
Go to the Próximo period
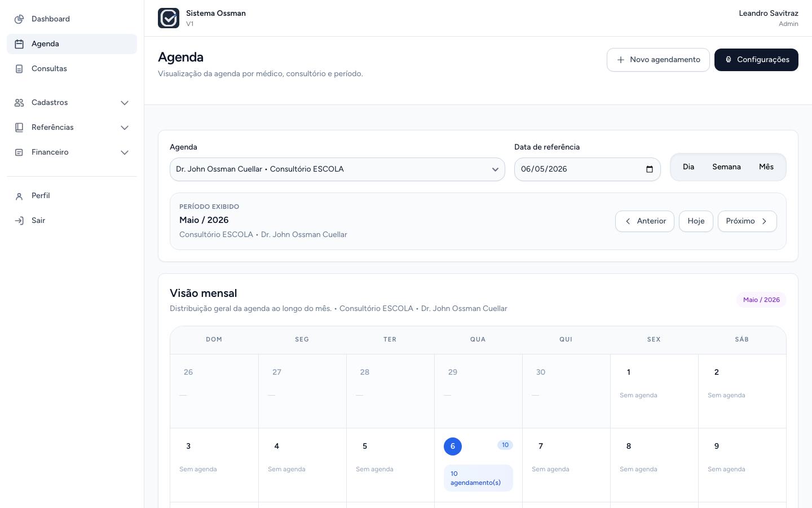747,221
